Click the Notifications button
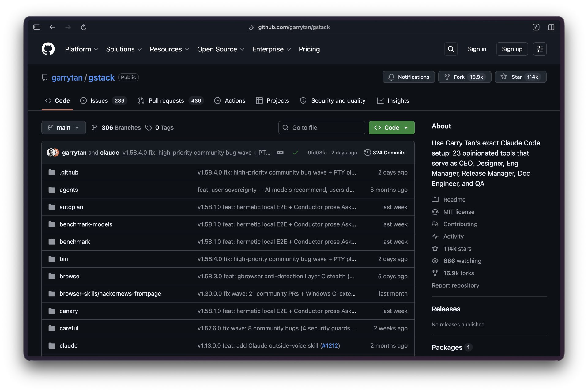The image size is (588, 392). coord(409,77)
